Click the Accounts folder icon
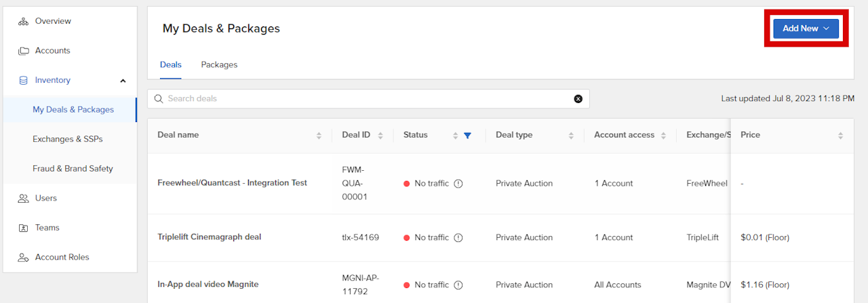The image size is (868, 303). [24, 51]
